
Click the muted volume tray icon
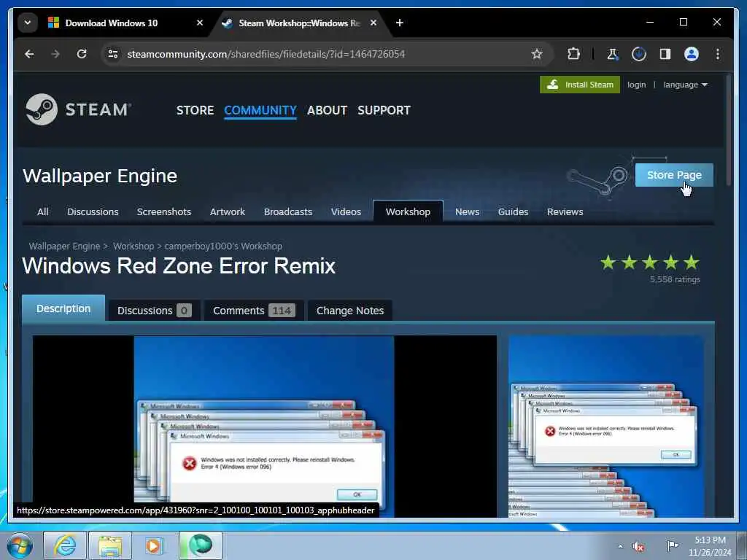639,546
